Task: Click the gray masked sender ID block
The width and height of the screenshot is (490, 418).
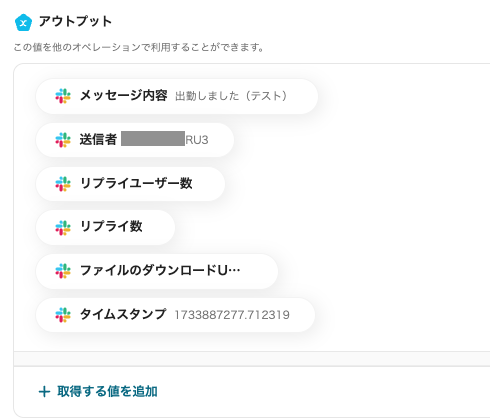Action: click(153, 139)
